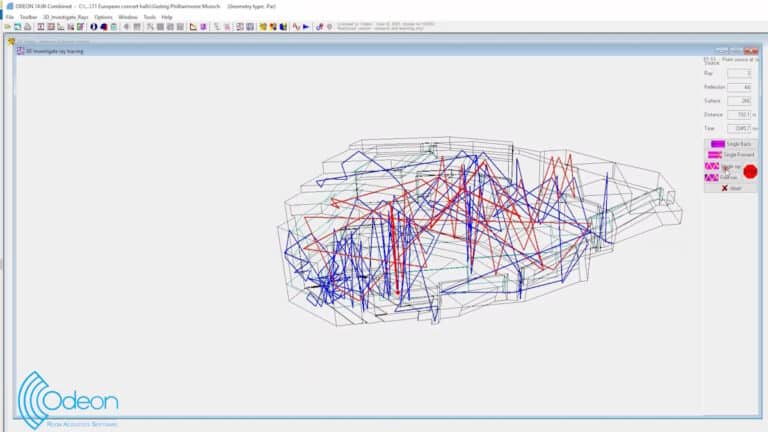The height and width of the screenshot is (432, 768).
Task: Open the Tools menu
Action: click(x=149, y=17)
